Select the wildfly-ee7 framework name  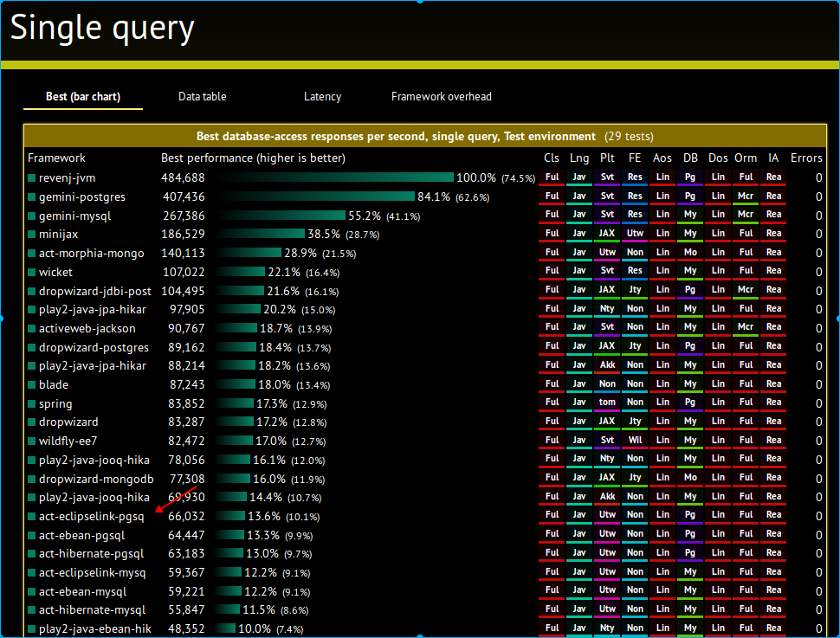tap(68, 441)
